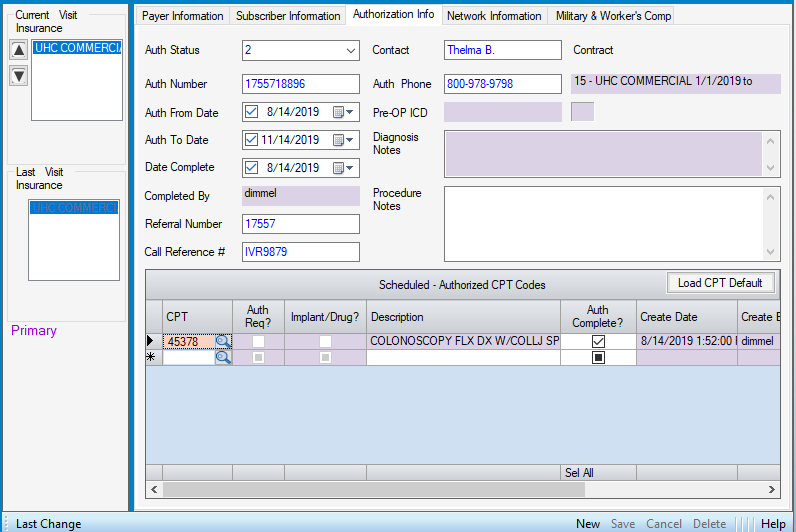This screenshot has width=796, height=532.
Task: Click into the Auth Number input field
Action: (x=300, y=84)
